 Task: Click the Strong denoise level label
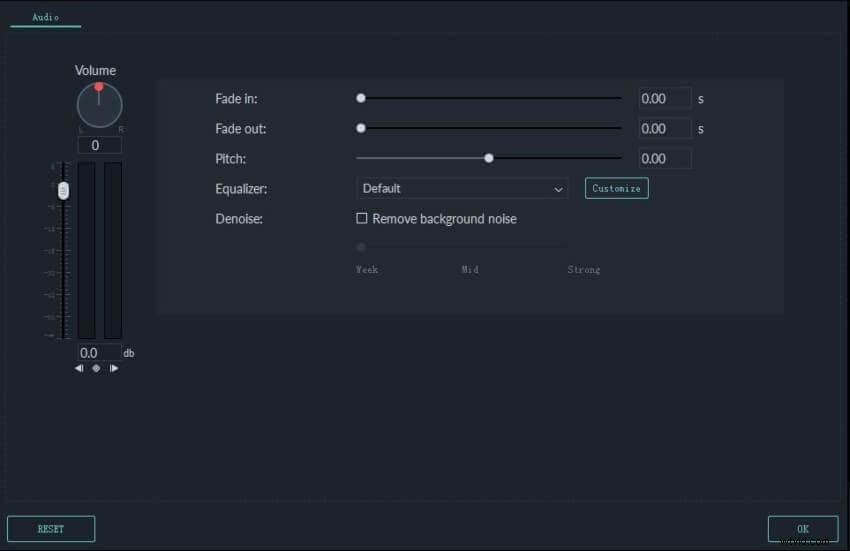click(584, 270)
